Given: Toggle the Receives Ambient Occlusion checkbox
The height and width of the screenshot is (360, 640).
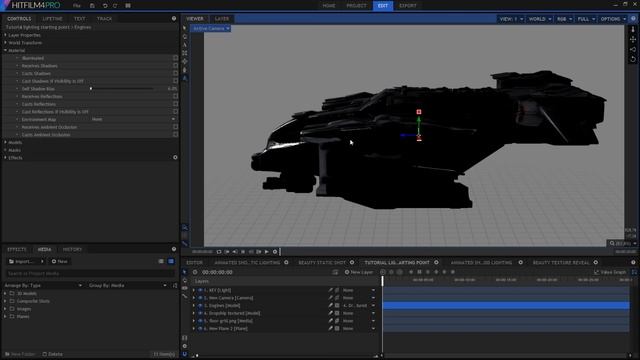Looking at the screenshot, I should click(176, 127).
